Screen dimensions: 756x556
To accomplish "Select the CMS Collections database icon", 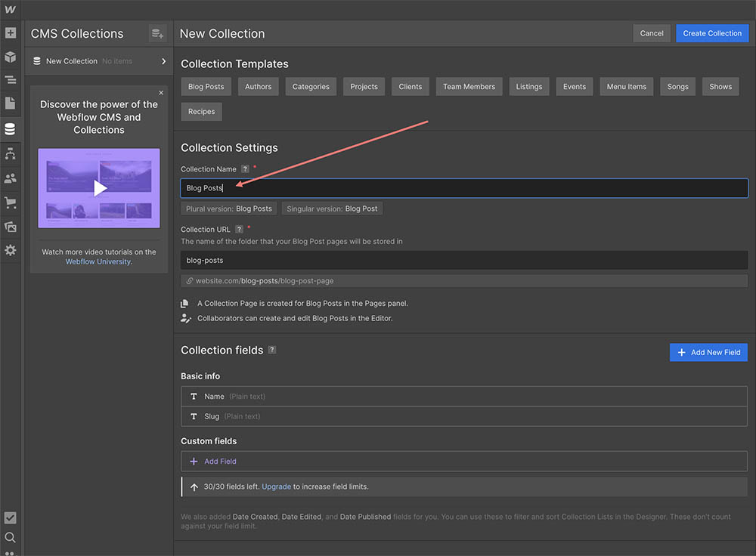I will pyautogui.click(x=10, y=128).
